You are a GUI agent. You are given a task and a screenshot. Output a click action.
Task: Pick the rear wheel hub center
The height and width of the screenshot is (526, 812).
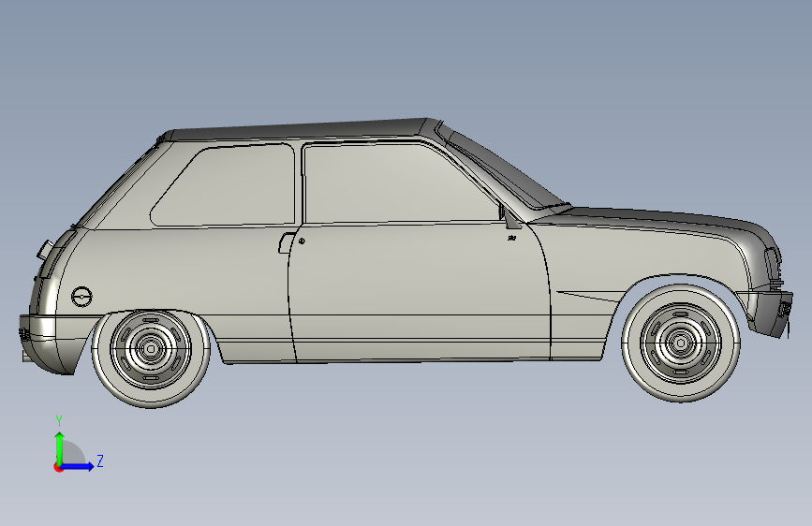pyautogui.click(x=151, y=349)
